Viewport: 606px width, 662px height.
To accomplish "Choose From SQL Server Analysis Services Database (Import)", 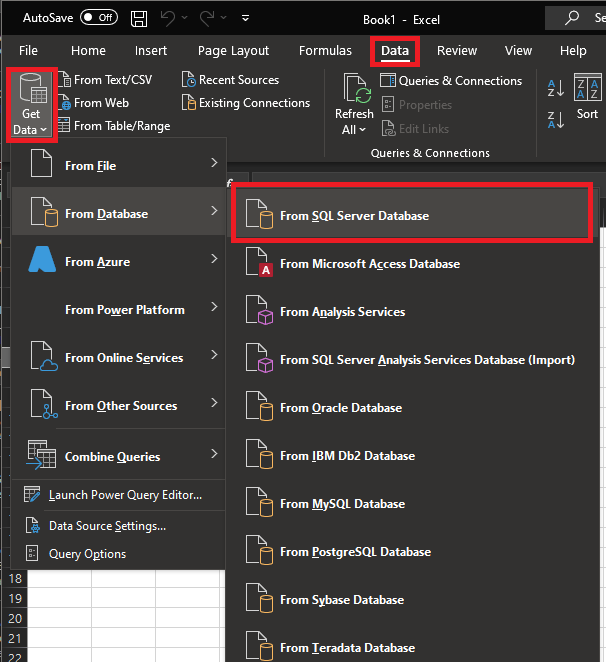I will [414, 360].
